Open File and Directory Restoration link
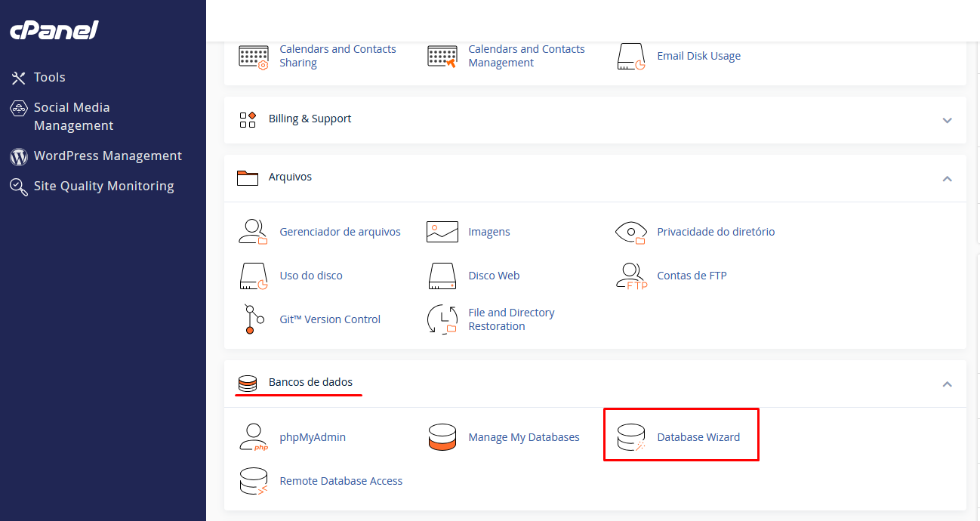The height and width of the screenshot is (521, 980). tap(511, 319)
